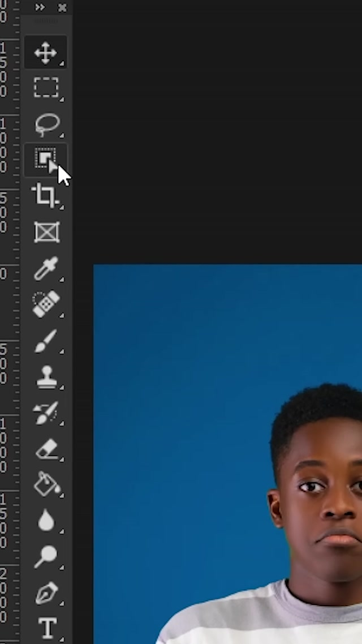362x644 pixels.
Task: Select the Horizontal Type tool
Action: click(46, 628)
